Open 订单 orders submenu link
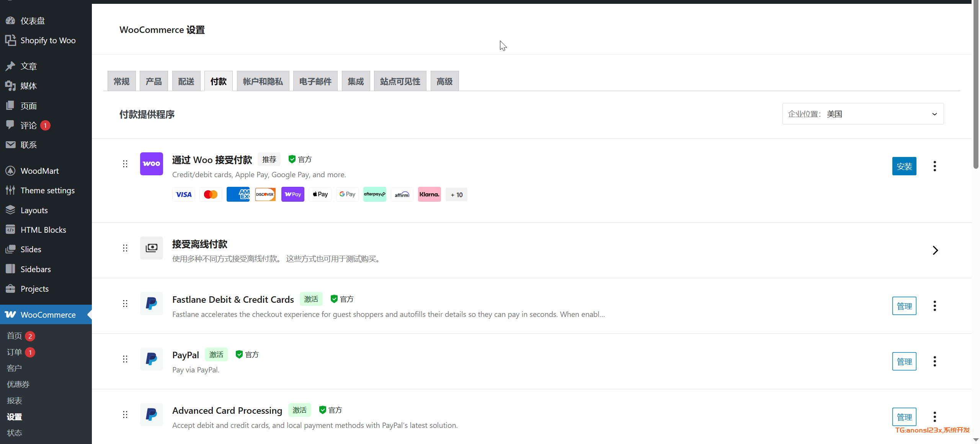The image size is (980, 444). [x=15, y=352]
